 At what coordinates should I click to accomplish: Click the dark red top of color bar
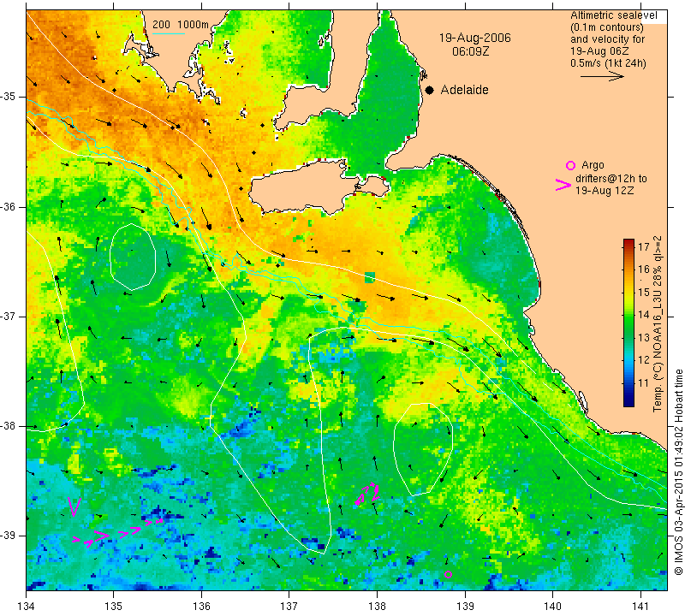628,242
